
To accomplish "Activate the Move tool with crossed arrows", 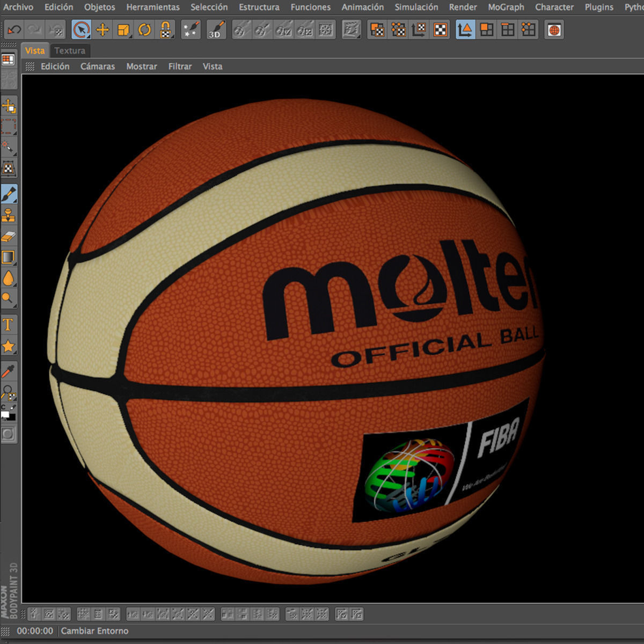I will coord(103,30).
